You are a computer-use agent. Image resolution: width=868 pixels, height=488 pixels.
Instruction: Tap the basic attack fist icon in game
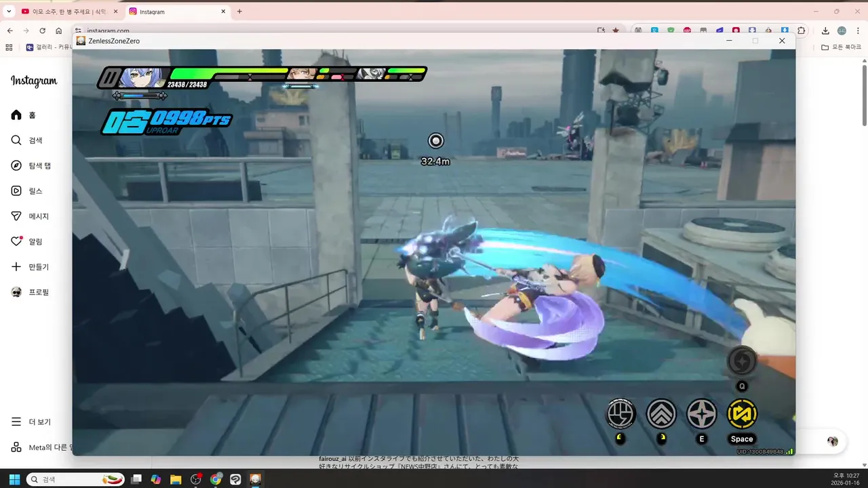pyautogui.click(x=621, y=413)
